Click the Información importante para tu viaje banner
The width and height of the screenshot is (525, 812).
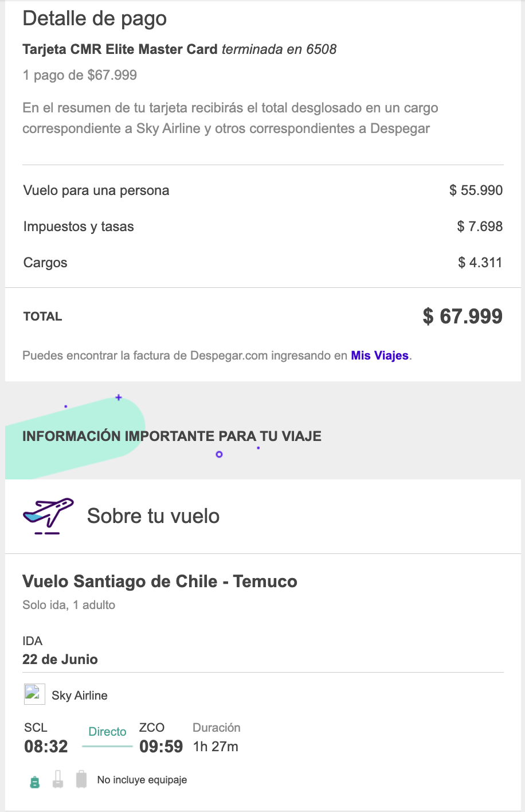tap(172, 436)
